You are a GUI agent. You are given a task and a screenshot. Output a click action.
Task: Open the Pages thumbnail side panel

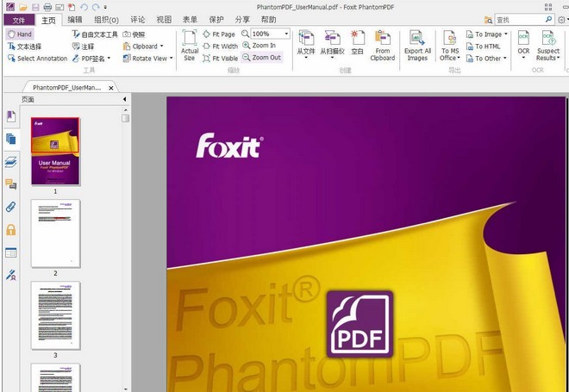click(11, 139)
